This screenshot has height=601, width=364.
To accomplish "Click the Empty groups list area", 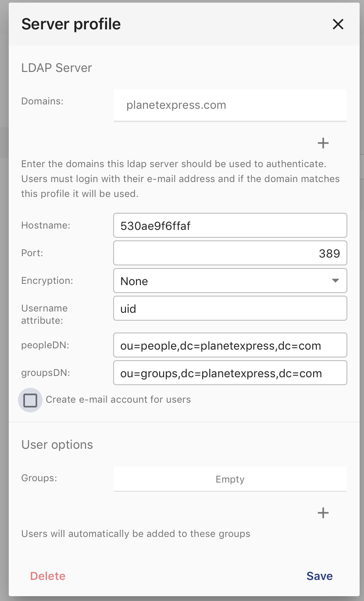I will (x=230, y=479).
